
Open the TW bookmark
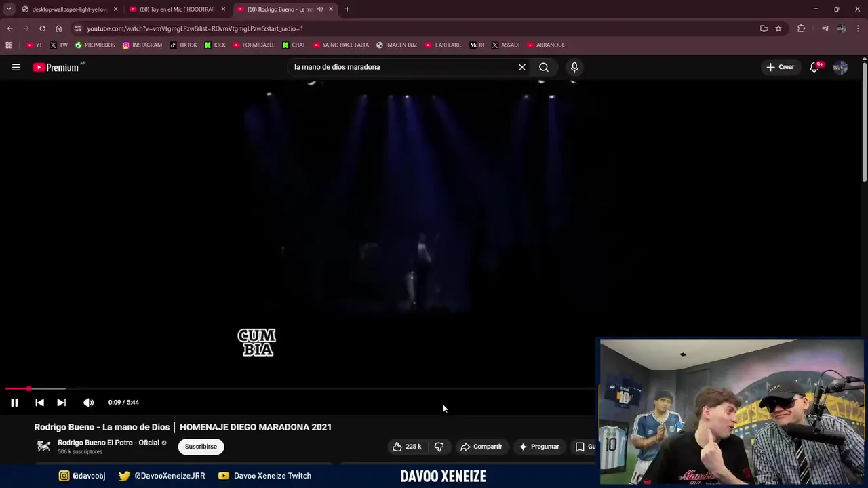pos(58,45)
